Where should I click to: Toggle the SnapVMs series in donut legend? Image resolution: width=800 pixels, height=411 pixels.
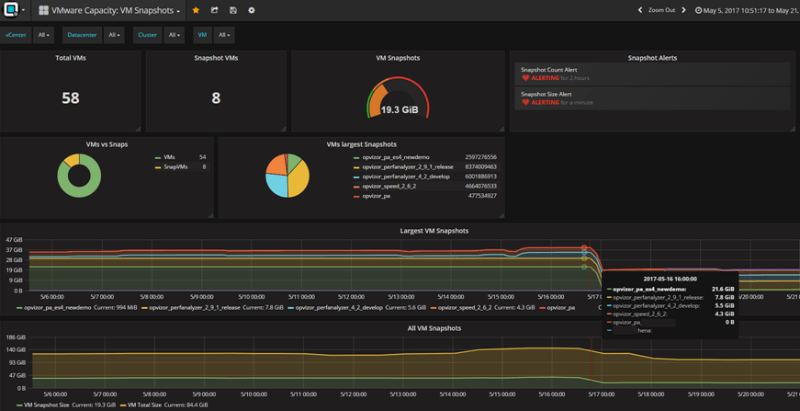coord(174,167)
